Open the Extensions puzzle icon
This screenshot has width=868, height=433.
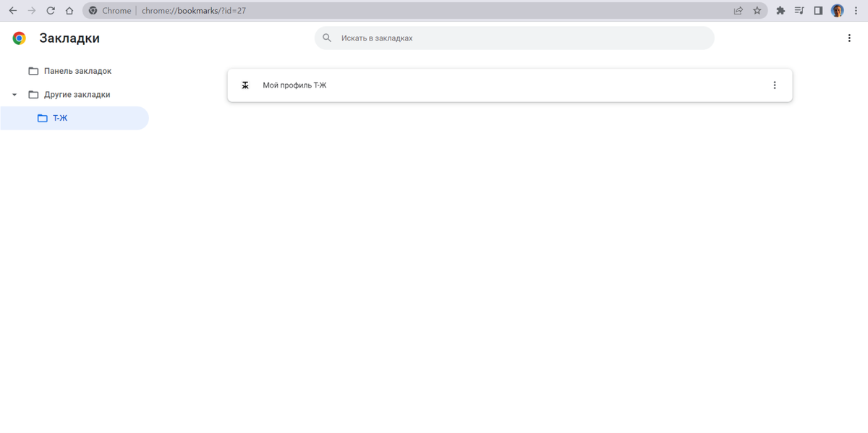tap(780, 11)
